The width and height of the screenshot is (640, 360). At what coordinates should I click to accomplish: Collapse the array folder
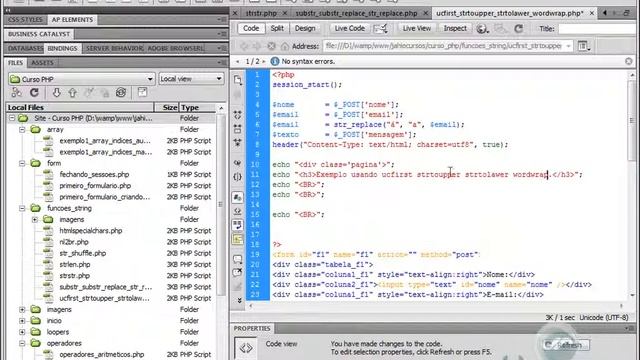[22, 129]
